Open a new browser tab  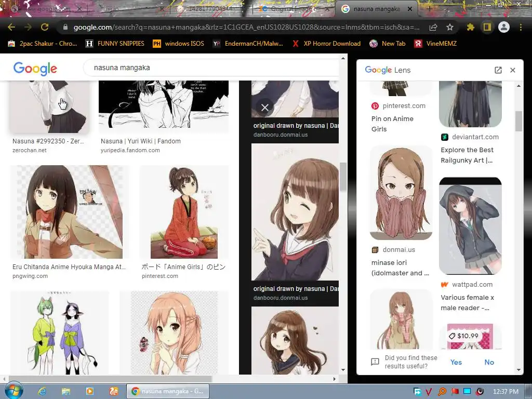429,8
